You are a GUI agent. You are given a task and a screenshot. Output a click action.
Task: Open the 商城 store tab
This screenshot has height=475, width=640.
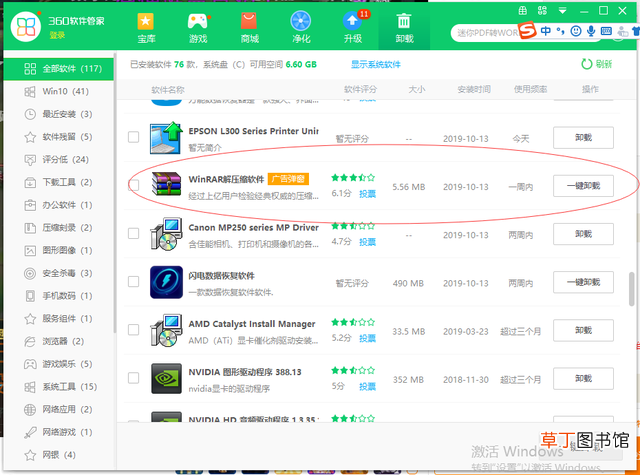click(x=249, y=28)
